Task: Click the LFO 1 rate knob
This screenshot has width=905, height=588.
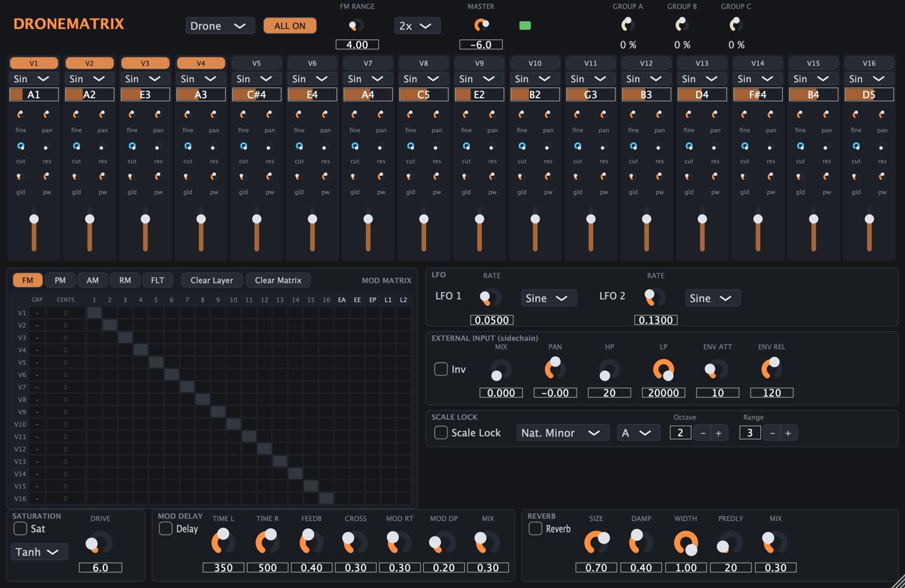Action: coord(490,297)
